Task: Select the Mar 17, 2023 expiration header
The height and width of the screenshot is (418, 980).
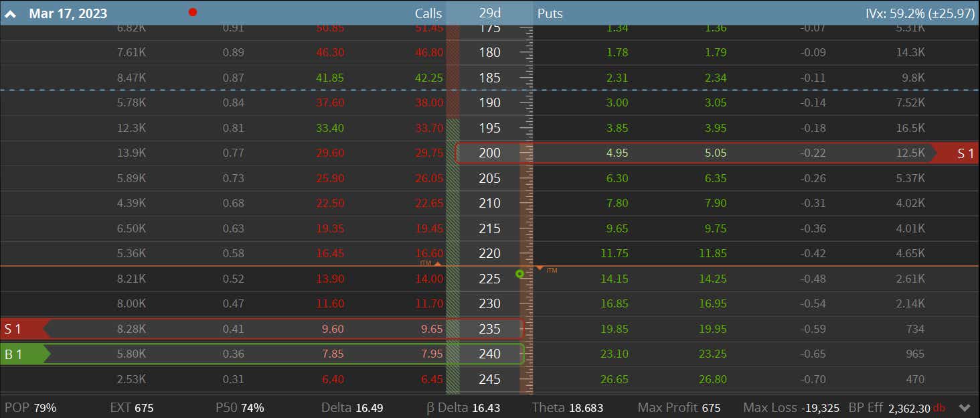Action: tap(68, 13)
